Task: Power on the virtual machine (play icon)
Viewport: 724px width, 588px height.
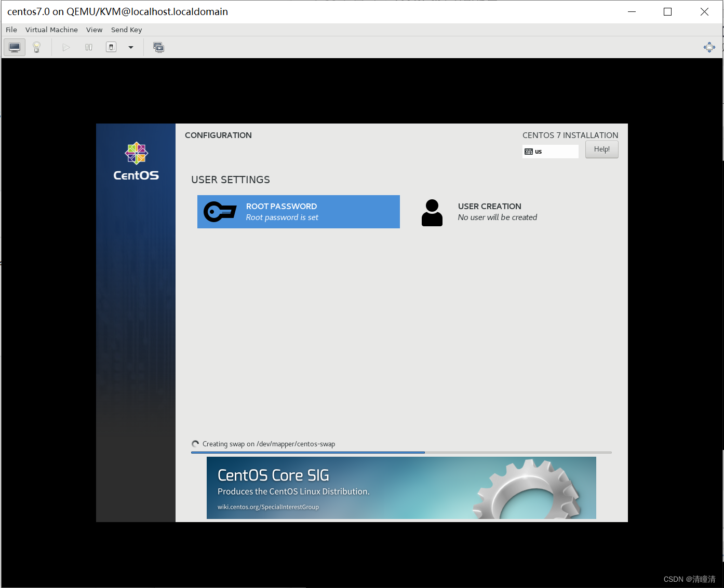Action: (66, 47)
